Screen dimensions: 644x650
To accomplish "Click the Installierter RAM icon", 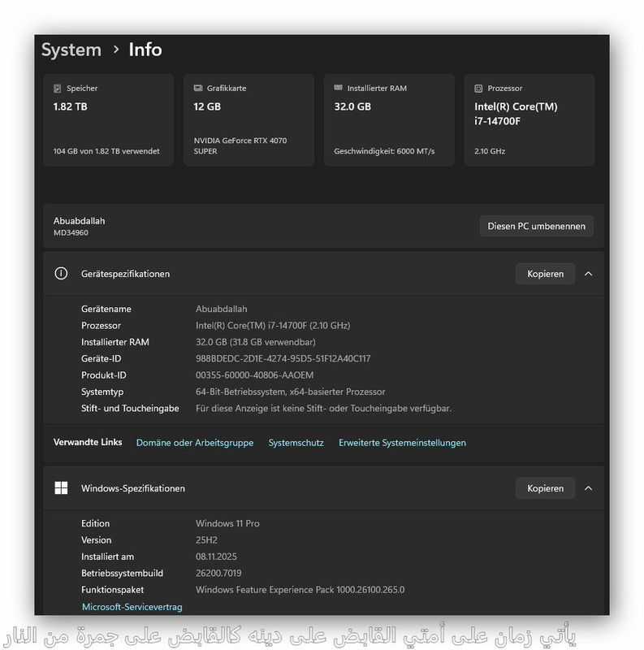I will click(338, 88).
